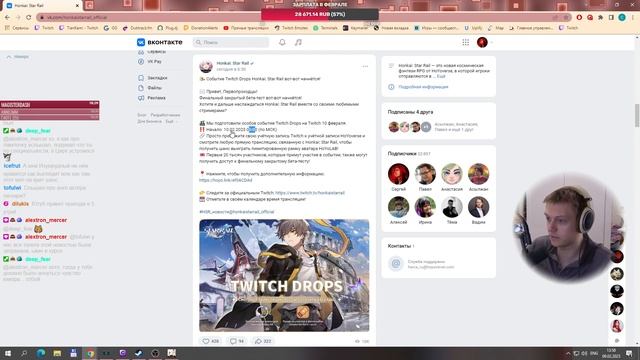The image size is (640, 360).
Task: Open the Chrome extensions puzzle icon
Action: coord(600,18)
